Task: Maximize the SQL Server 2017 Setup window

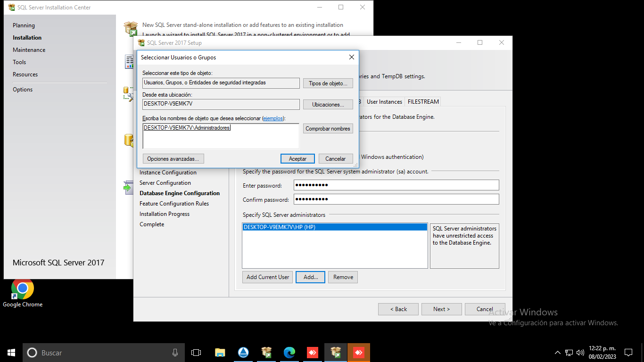Action: point(480,43)
